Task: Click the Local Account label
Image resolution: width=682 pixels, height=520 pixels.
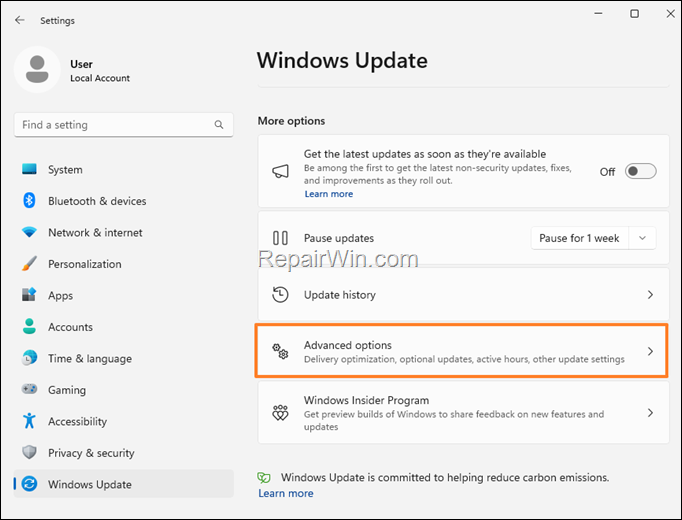Action: click(x=100, y=78)
